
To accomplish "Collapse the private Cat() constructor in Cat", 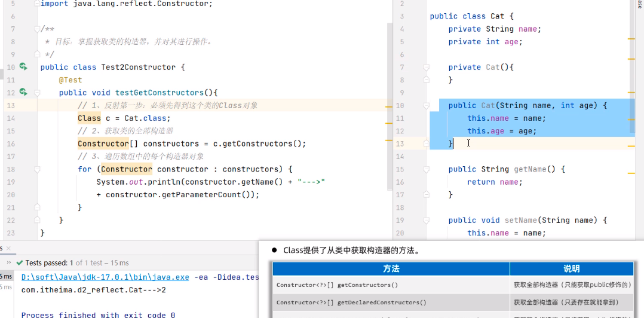I will tap(427, 67).
